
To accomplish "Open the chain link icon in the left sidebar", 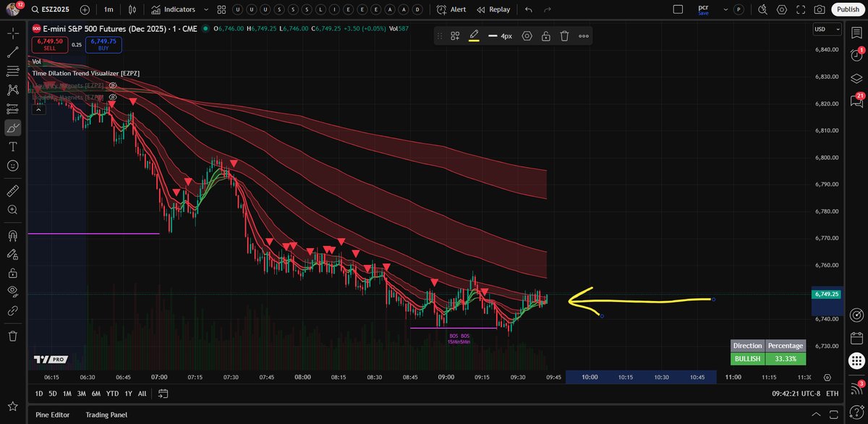I will coord(13,310).
